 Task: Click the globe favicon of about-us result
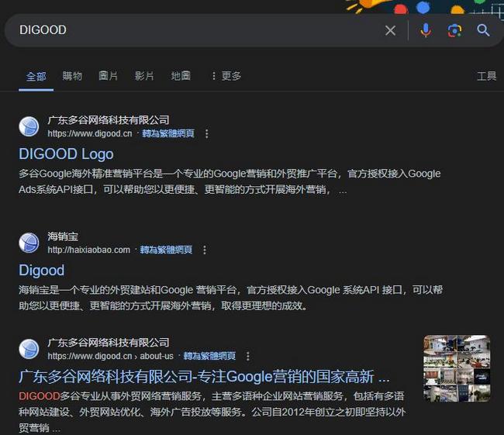coord(29,349)
